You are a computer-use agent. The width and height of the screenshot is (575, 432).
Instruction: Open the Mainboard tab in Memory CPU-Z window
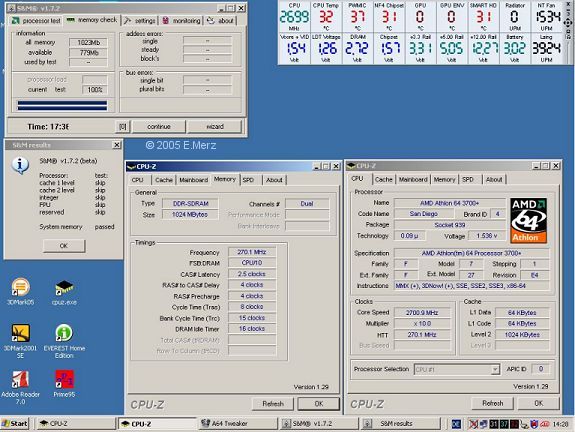(194, 180)
